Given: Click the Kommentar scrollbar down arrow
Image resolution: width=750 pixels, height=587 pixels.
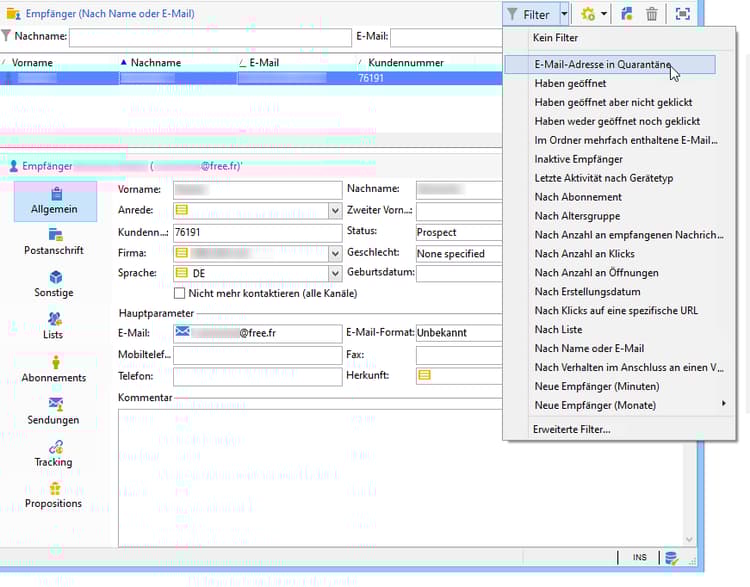Looking at the screenshot, I should (689, 540).
